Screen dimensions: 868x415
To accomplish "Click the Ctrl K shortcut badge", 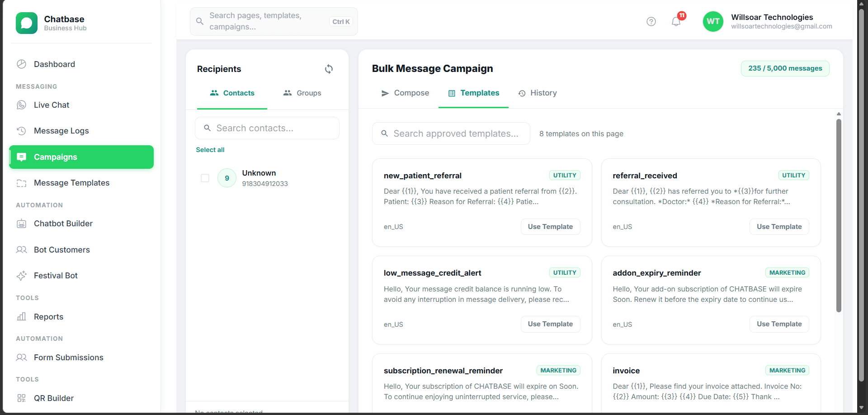I will click(341, 22).
